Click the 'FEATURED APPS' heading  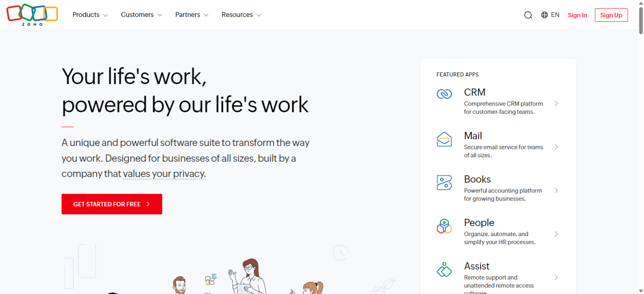click(458, 75)
